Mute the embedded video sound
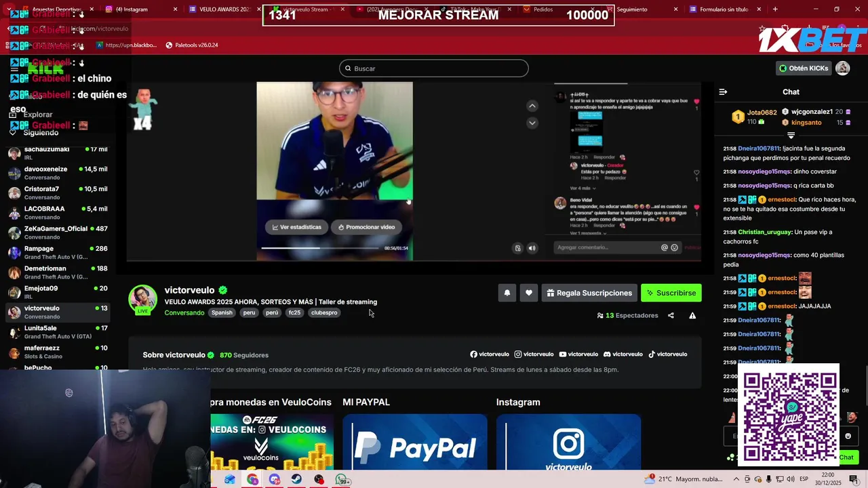This screenshot has height=488, width=868. point(532,248)
